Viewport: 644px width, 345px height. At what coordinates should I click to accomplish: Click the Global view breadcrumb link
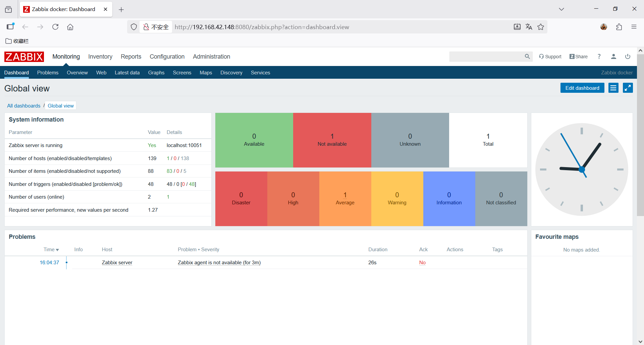[x=61, y=106]
